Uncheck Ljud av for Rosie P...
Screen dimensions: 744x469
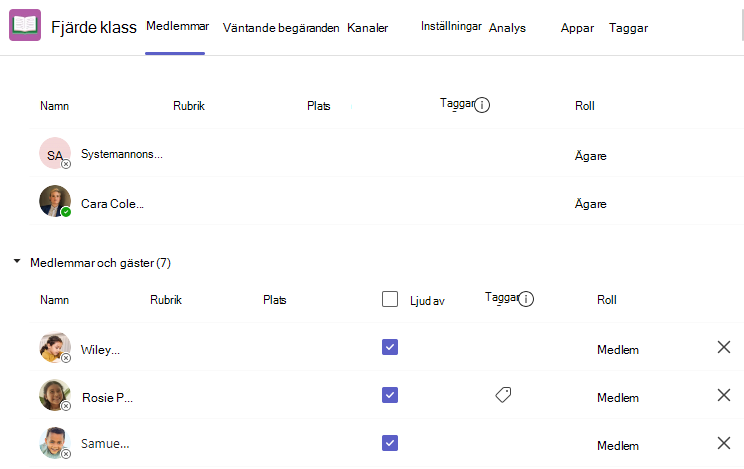point(390,395)
